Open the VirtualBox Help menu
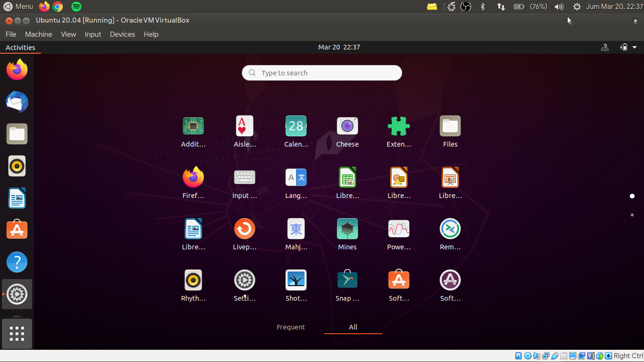This screenshot has width=644, height=362. (151, 34)
